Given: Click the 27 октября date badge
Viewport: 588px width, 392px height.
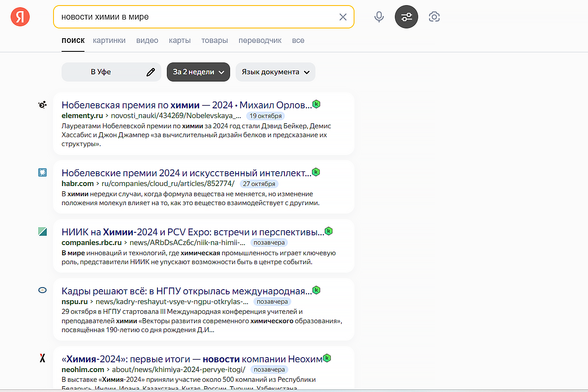Looking at the screenshot, I should (259, 184).
